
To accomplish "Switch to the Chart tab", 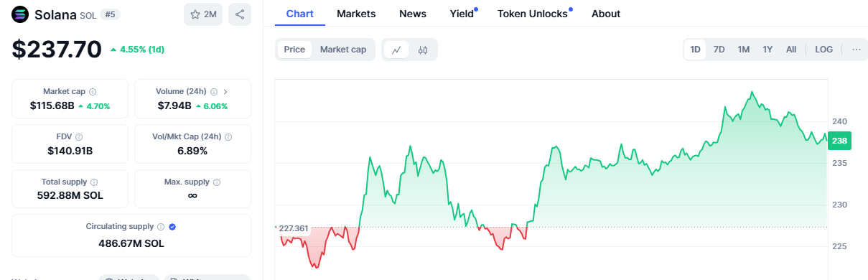I will (x=299, y=14).
